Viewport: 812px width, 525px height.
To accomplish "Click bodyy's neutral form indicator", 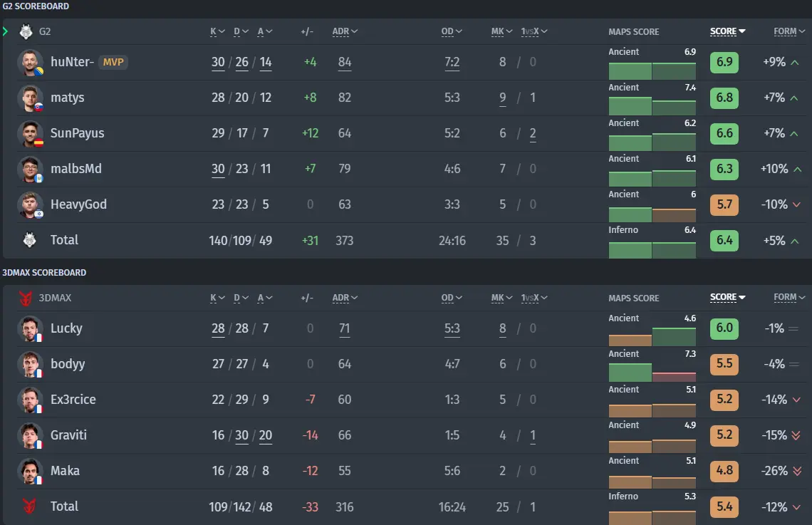I will pos(793,364).
